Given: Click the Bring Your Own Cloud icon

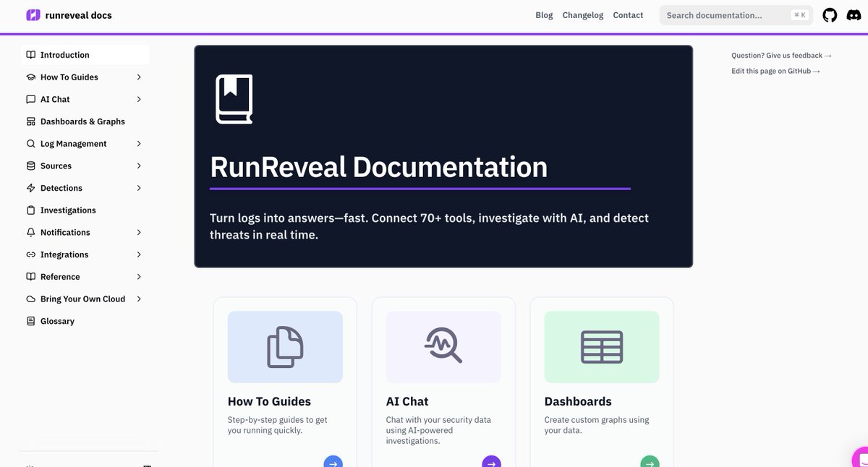Looking at the screenshot, I should click(x=30, y=299).
